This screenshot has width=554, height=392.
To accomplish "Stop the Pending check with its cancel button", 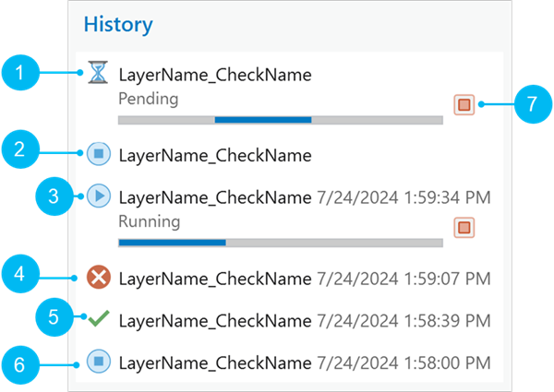I will tap(464, 105).
